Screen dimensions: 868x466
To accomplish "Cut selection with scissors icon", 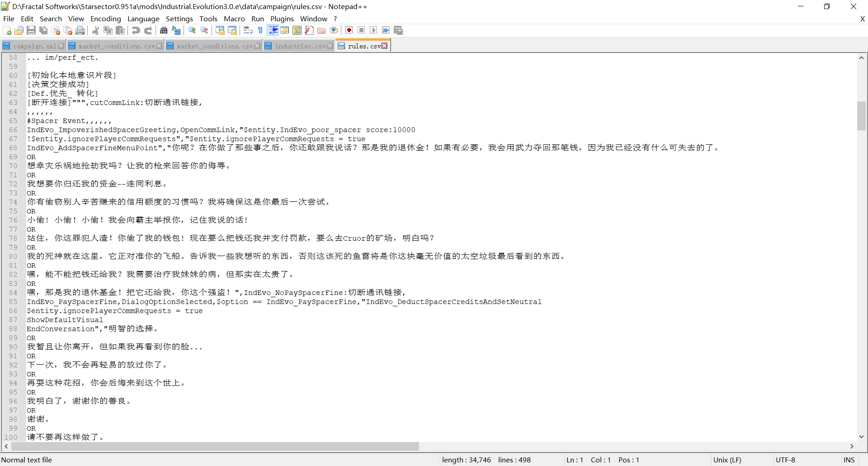I will (96, 30).
